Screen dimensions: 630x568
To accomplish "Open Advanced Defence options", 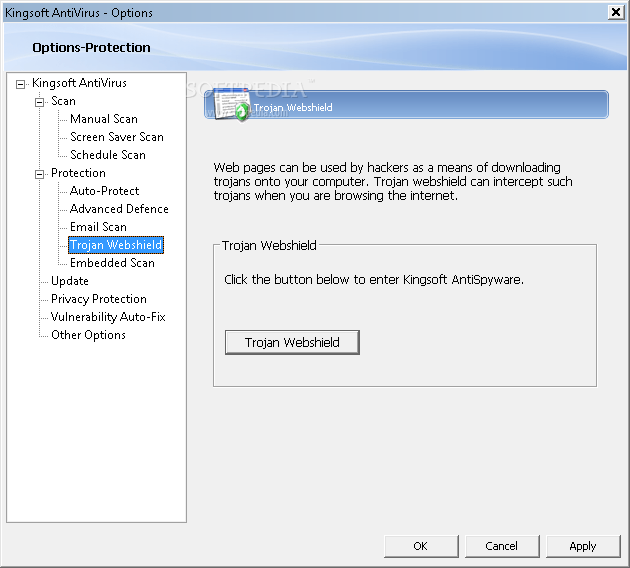I will point(119,209).
